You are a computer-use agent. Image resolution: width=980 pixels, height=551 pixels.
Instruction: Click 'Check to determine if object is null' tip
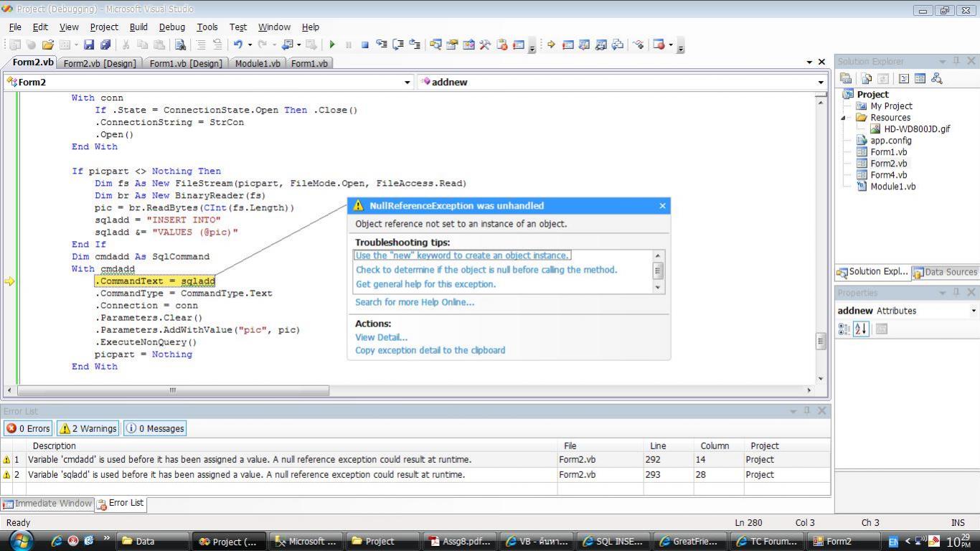[x=486, y=270]
